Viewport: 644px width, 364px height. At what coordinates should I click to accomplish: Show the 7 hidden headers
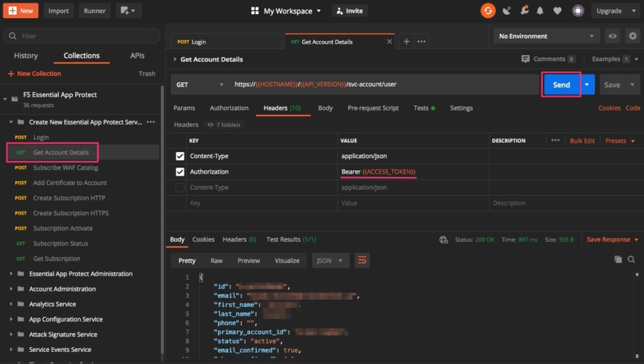pos(224,125)
